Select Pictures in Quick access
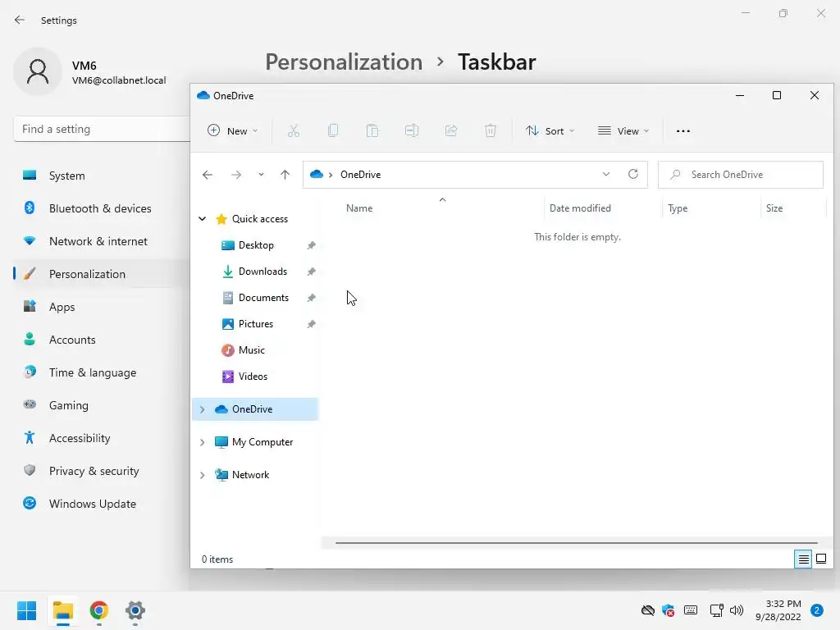This screenshot has width=840, height=630. pos(256,324)
